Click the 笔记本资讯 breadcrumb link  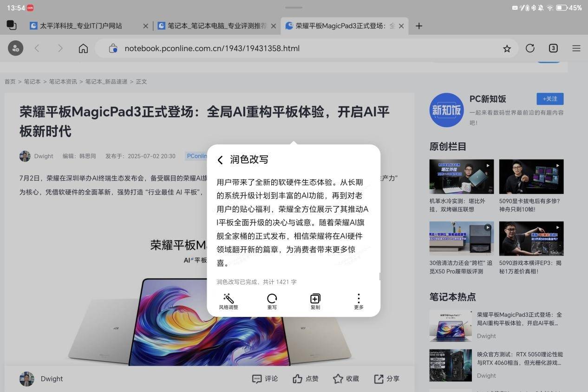(x=63, y=82)
